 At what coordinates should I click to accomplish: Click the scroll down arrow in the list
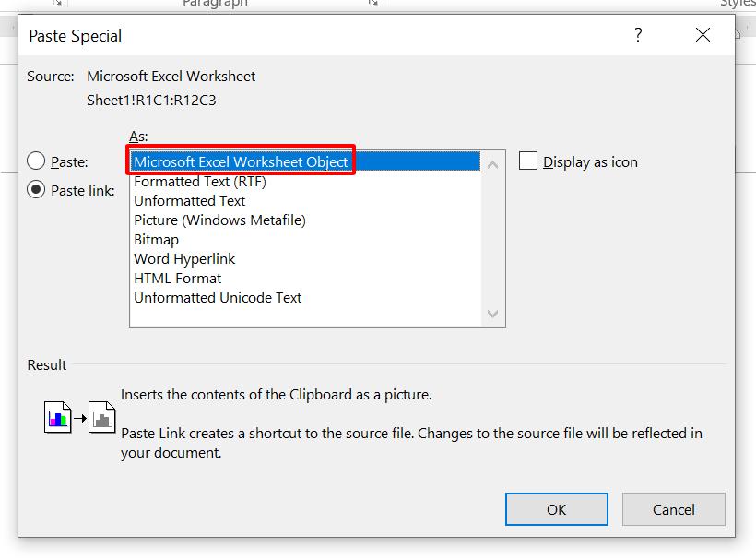pos(491,314)
